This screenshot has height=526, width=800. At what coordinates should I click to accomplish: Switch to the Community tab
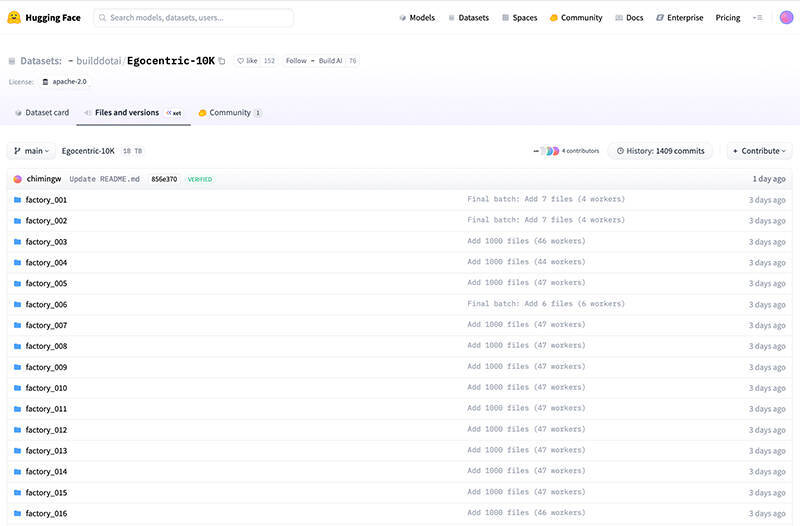pos(229,113)
